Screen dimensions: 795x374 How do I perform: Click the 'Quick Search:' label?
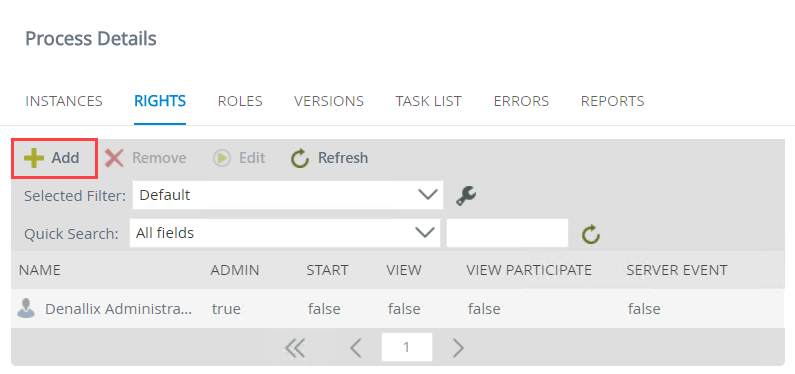tap(71, 234)
